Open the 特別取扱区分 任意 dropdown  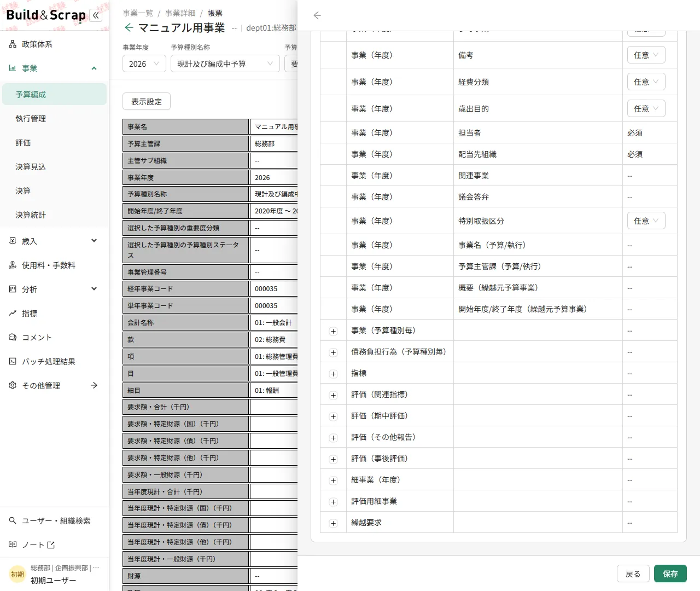click(646, 221)
